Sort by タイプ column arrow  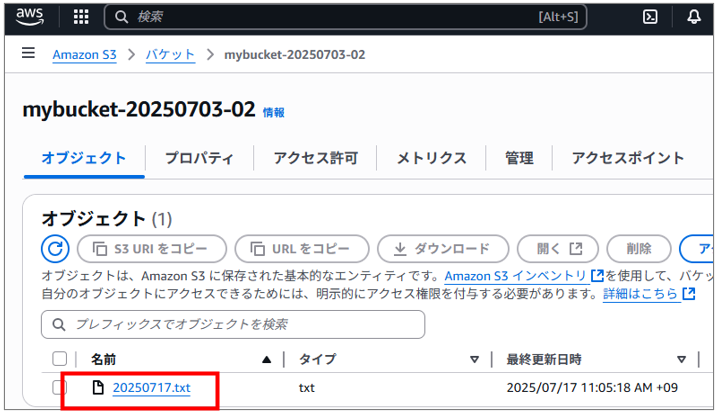[x=474, y=360]
